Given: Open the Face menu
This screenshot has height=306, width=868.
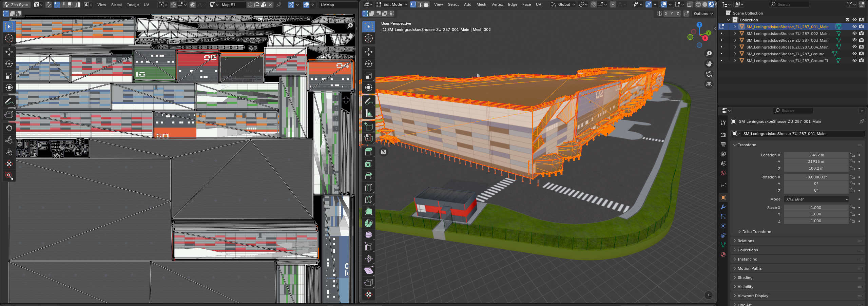Looking at the screenshot, I should pyautogui.click(x=526, y=4).
